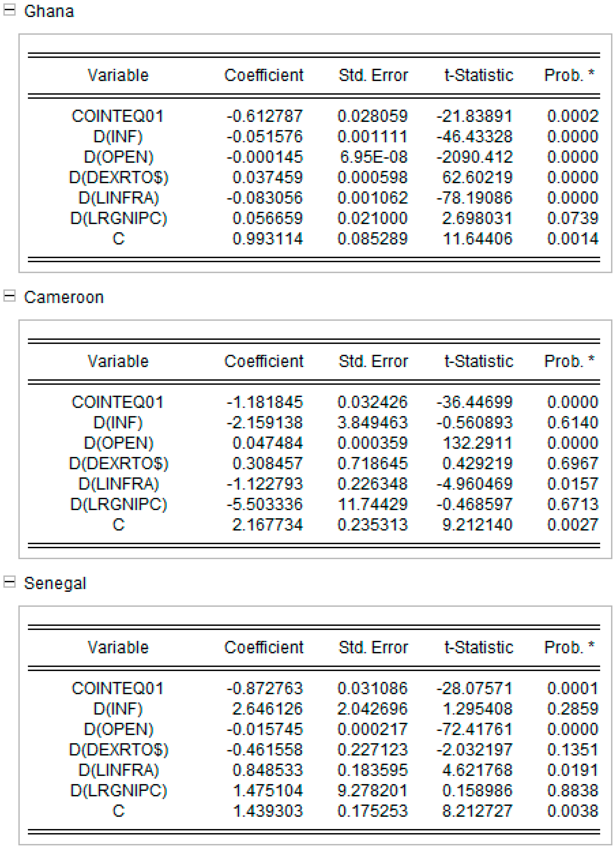
Task: Select Ghana D(LRGNIPC) probability 0.0739
Action: 573,218
